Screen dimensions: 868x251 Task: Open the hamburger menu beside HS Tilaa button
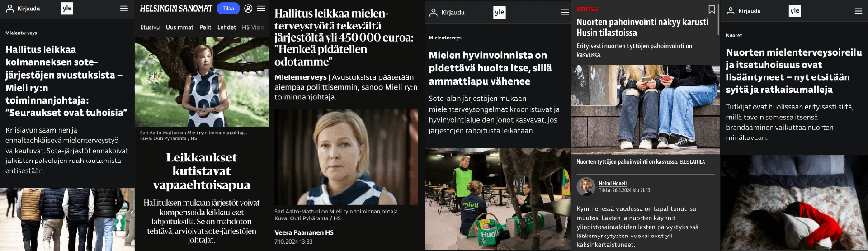coord(261,8)
